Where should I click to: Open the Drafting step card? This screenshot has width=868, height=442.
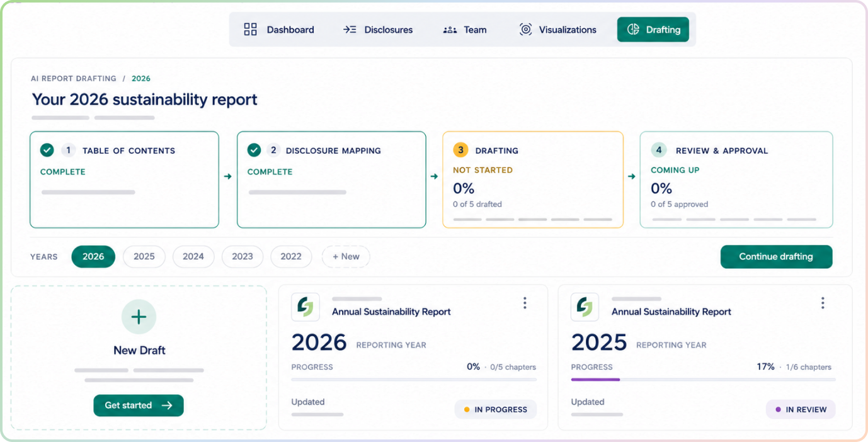pyautogui.click(x=533, y=179)
